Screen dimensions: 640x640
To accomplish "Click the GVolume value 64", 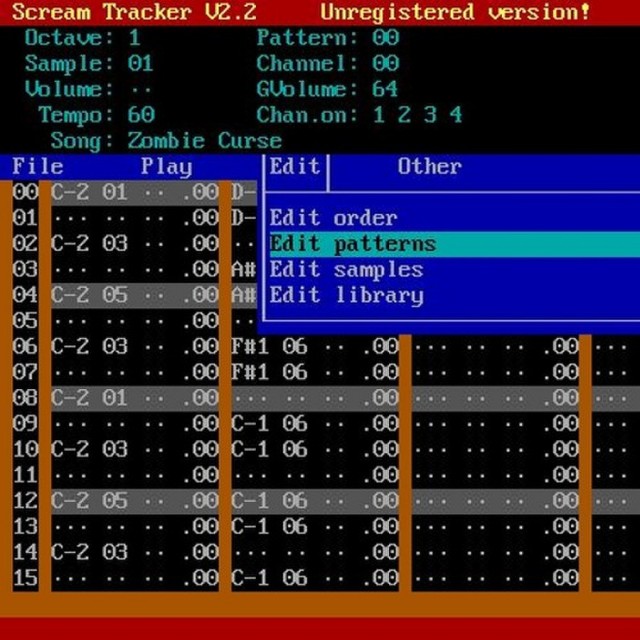I will click(385, 89).
